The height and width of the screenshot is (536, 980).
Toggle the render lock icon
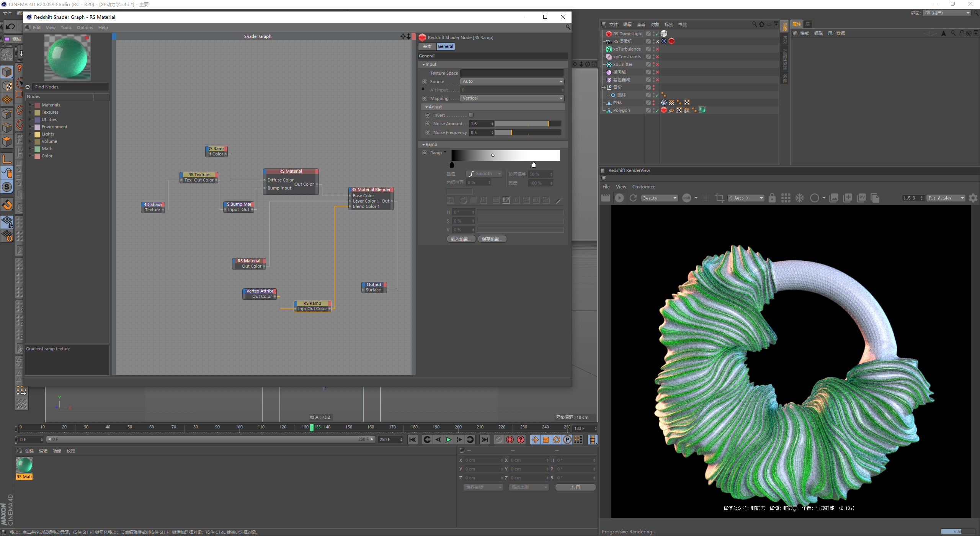[x=772, y=198]
